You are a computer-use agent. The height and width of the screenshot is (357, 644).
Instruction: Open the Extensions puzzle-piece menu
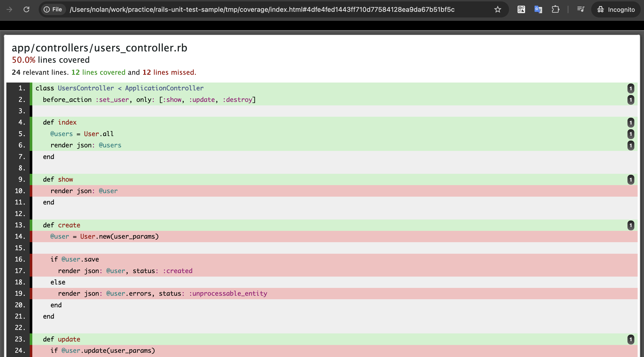555,9
